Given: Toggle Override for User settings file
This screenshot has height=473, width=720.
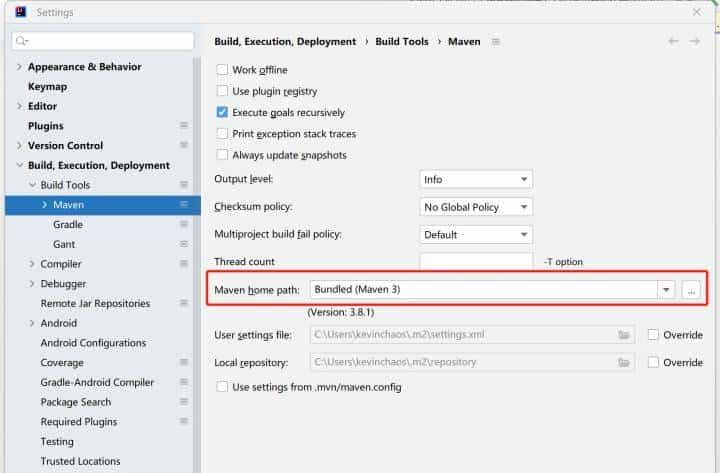Looking at the screenshot, I should (x=653, y=335).
